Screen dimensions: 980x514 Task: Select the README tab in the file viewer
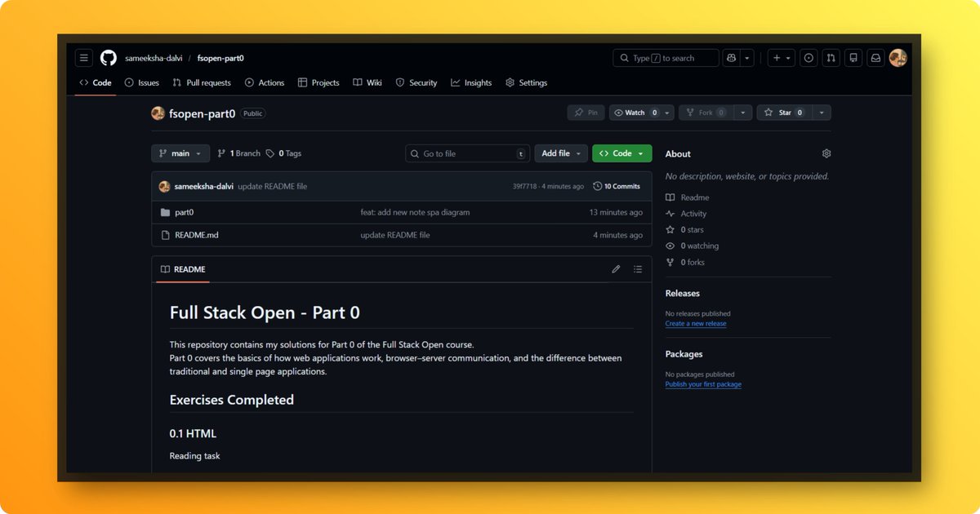tap(183, 269)
